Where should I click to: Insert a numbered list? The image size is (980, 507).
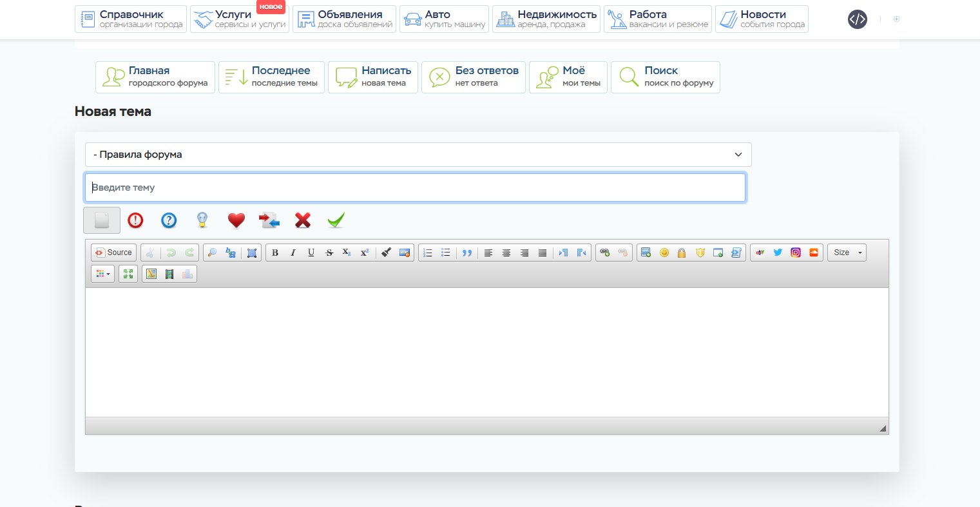(x=427, y=253)
